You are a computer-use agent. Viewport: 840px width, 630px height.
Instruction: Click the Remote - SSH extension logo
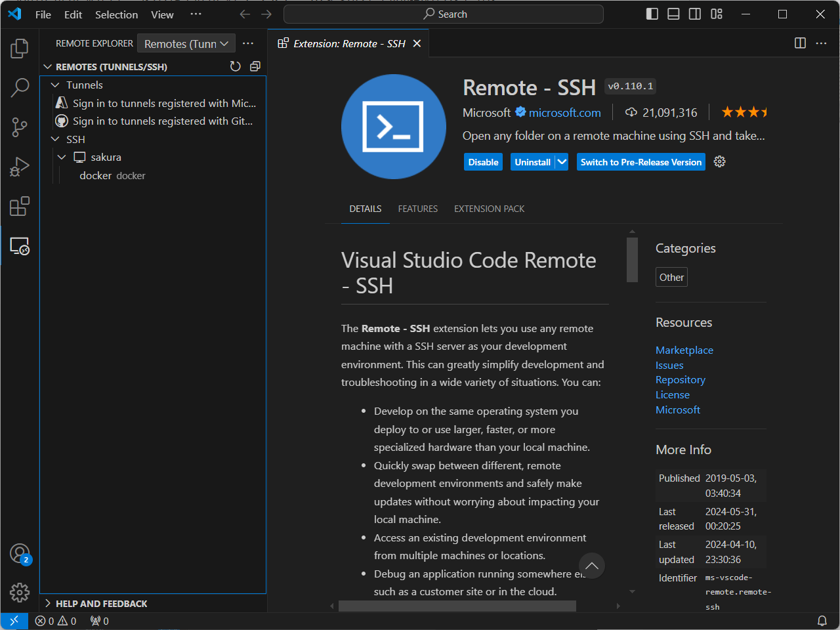394,127
